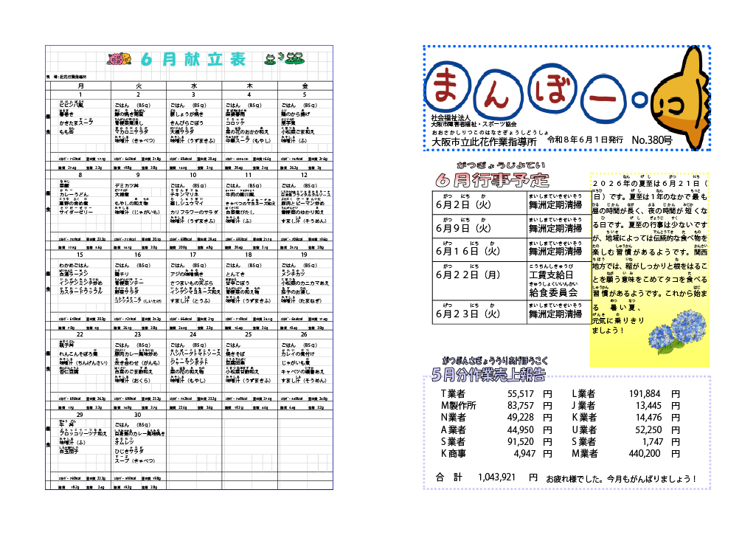Click the 'M業者' amount '440,200'
This screenshot has width=756, height=535.
(645, 454)
